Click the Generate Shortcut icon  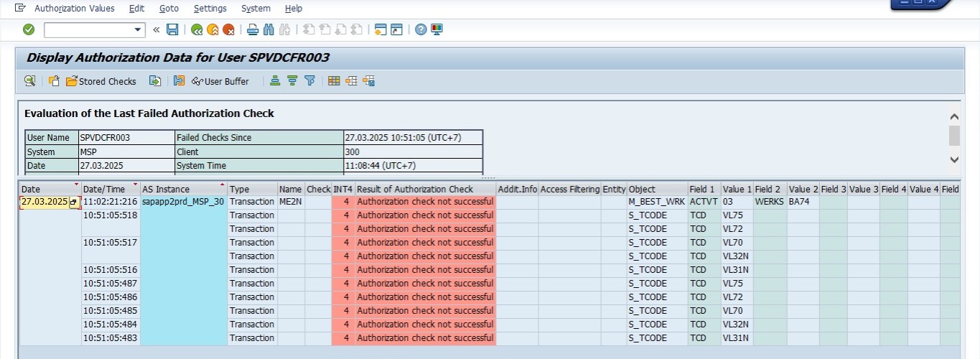[396, 29]
